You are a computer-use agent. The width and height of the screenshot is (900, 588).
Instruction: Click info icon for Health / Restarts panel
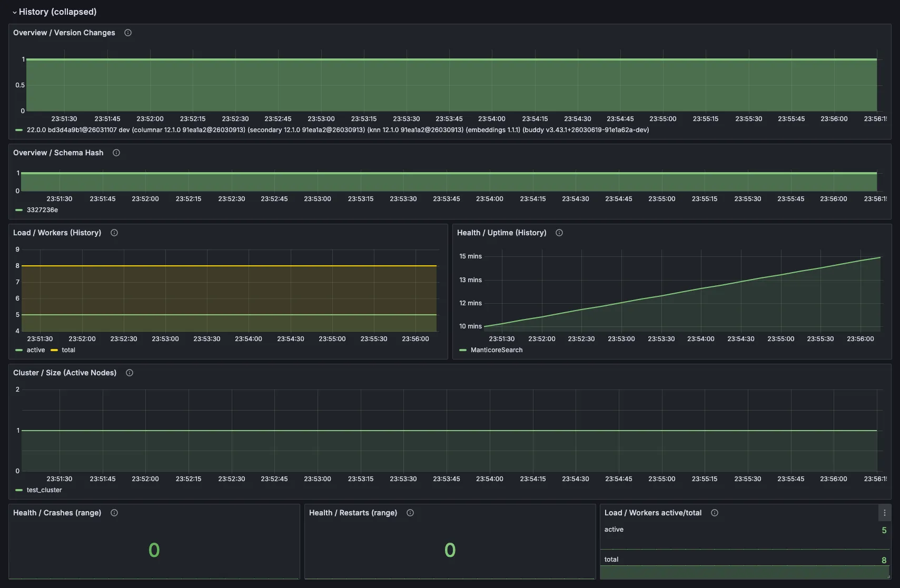(x=410, y=513)
